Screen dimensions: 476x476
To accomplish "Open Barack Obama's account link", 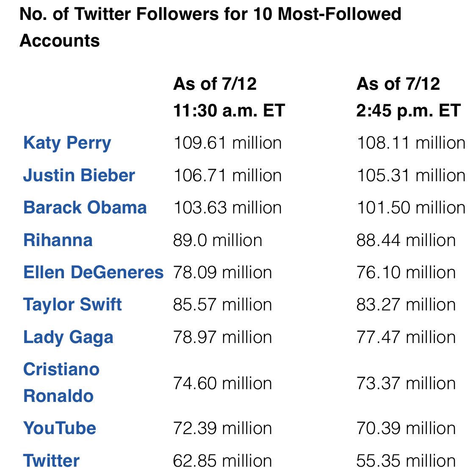I will (x=85, y=208).
